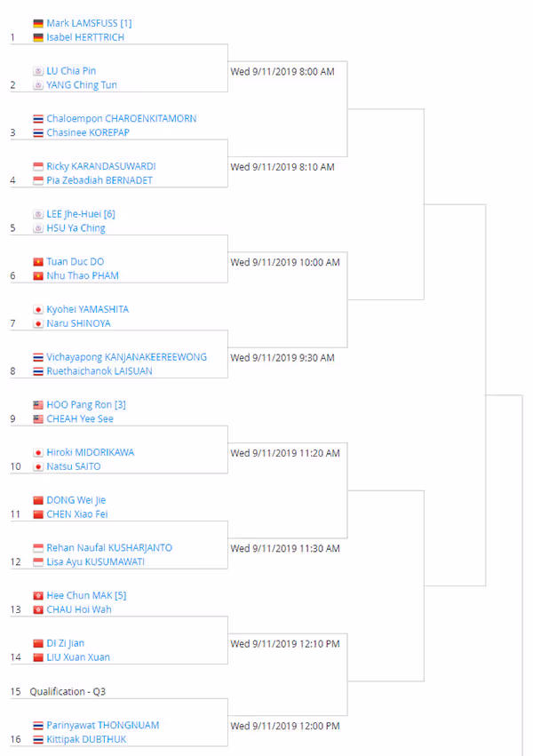Click Indonesia flag beside Ricky KARANDASUWARDI
Viewport: 533px width, 756px height.
tap(38, 166)
